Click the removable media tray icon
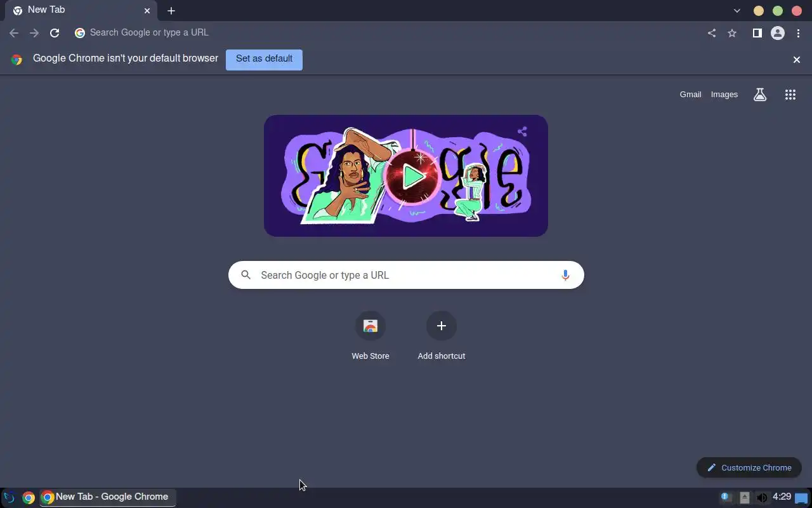The height and width of the screenshot is (508, 812). tap(745, 498)
